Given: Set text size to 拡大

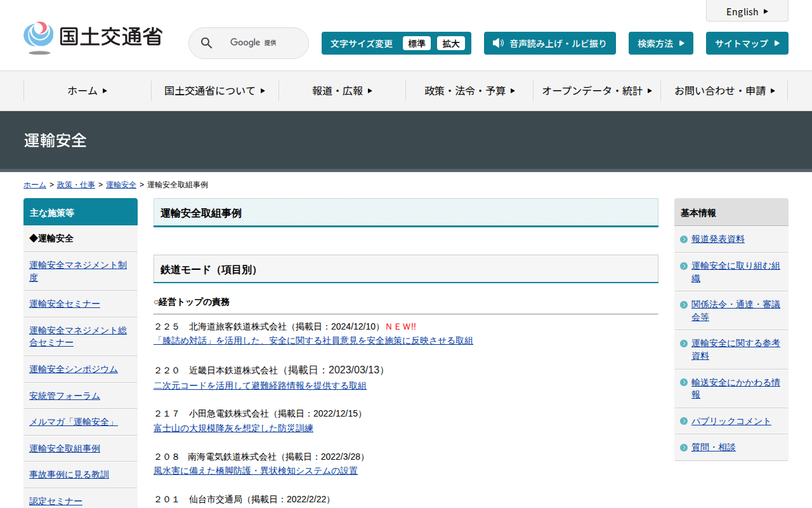Looking at the screenshot, I should pos(450,43).
